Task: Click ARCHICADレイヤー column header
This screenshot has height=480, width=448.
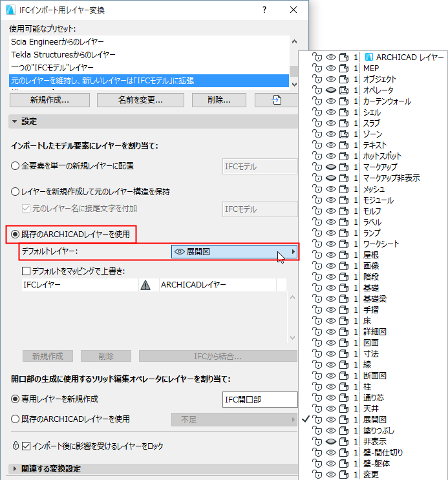Action: tap(218, 285)
